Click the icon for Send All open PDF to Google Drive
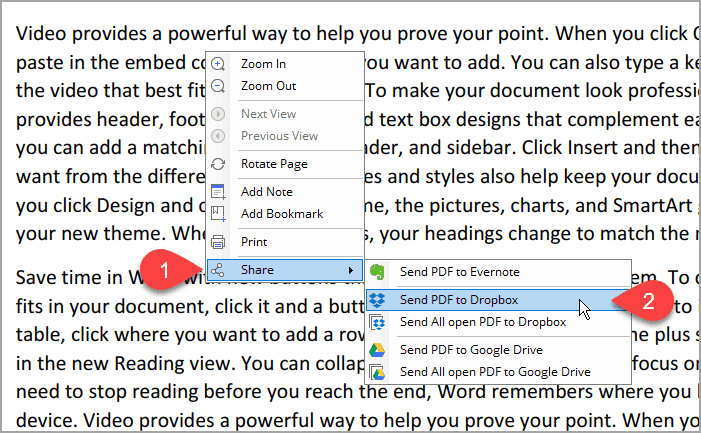Image resolution: width=701 pixels, height=433 pixels. [x=377, y=372]
